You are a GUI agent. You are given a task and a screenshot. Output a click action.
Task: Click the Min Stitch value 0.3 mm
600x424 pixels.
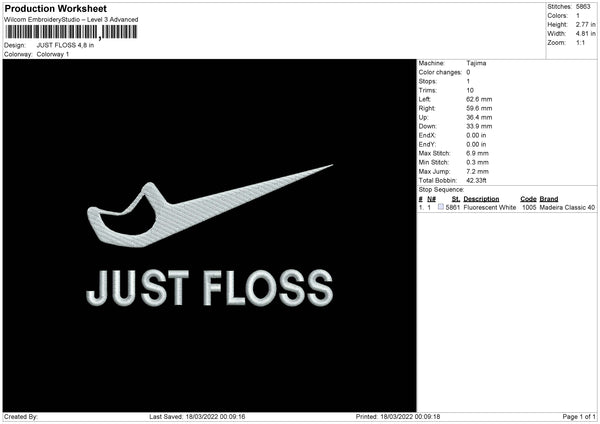pyautogui.click(x=477, y=163)
